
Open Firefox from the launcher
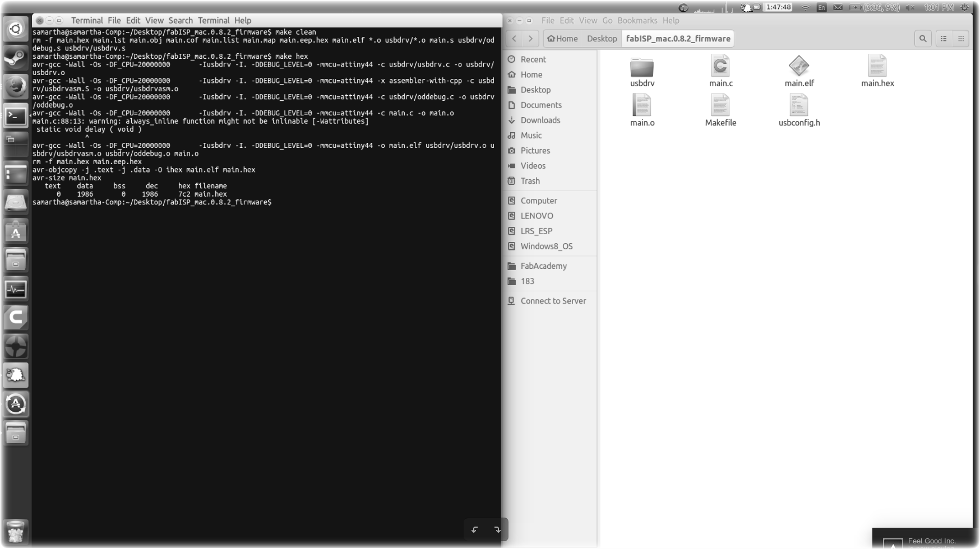16,86
